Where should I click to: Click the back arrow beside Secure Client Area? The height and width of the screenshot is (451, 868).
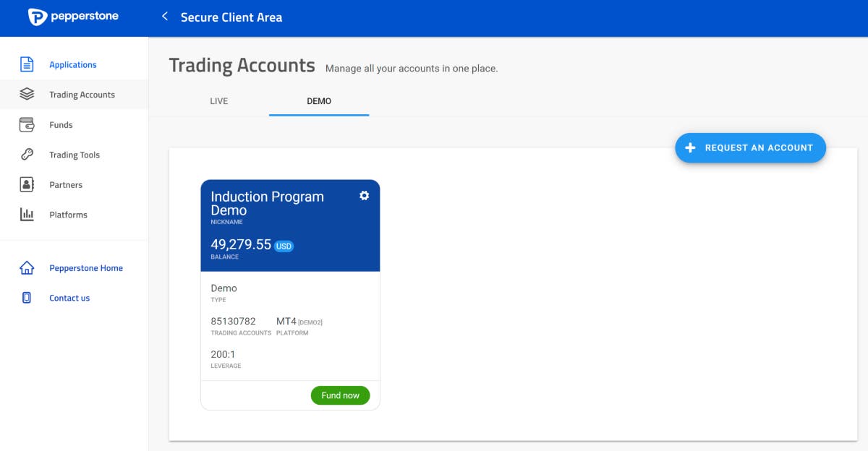coord(164,17)
